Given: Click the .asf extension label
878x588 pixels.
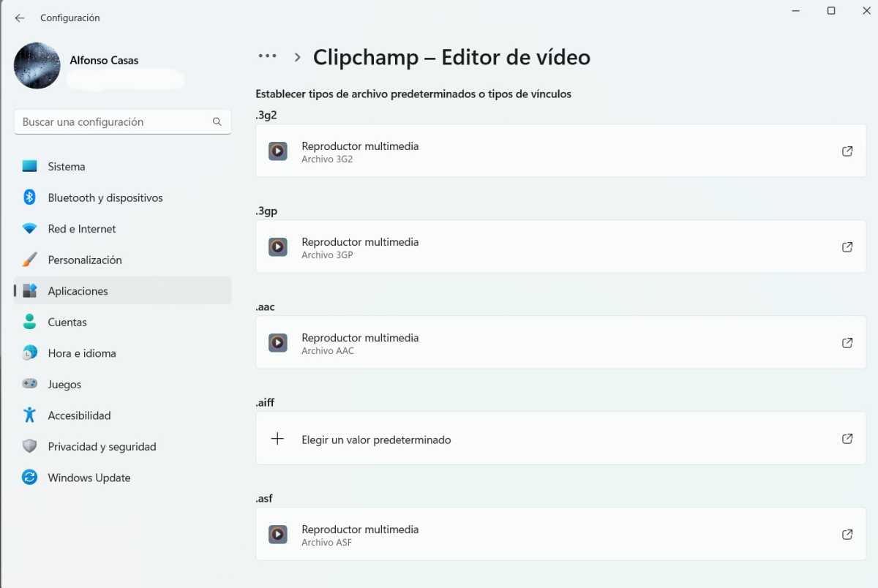Looking at the screenshot, I should pyautogui.click(x=264, y=498).
